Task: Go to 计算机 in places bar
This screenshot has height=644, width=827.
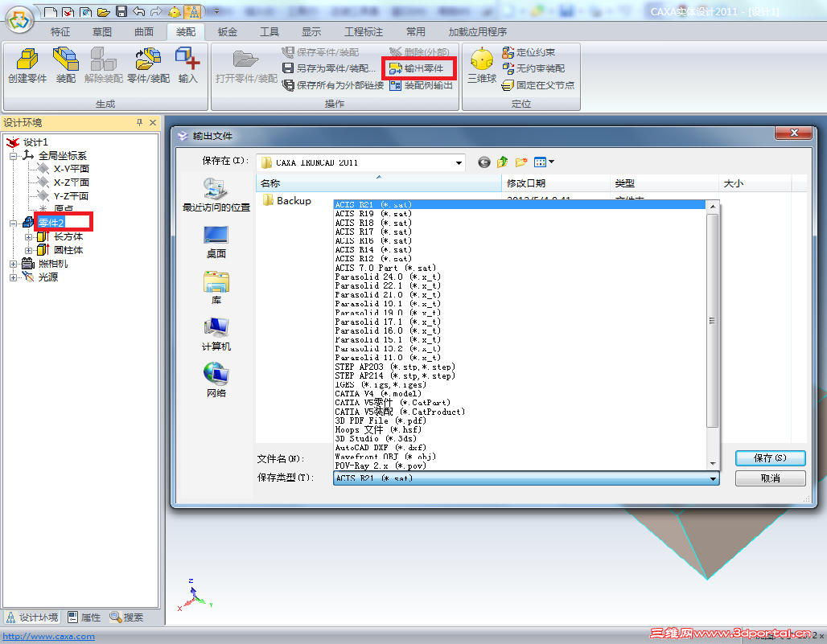Action: point(216,335)
